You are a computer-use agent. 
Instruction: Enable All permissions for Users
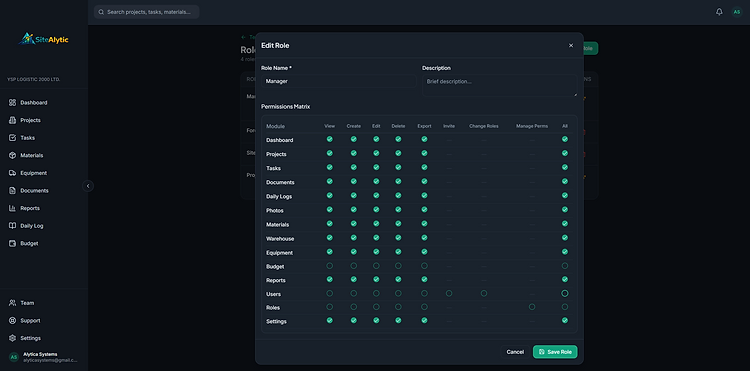pos(565,294)
